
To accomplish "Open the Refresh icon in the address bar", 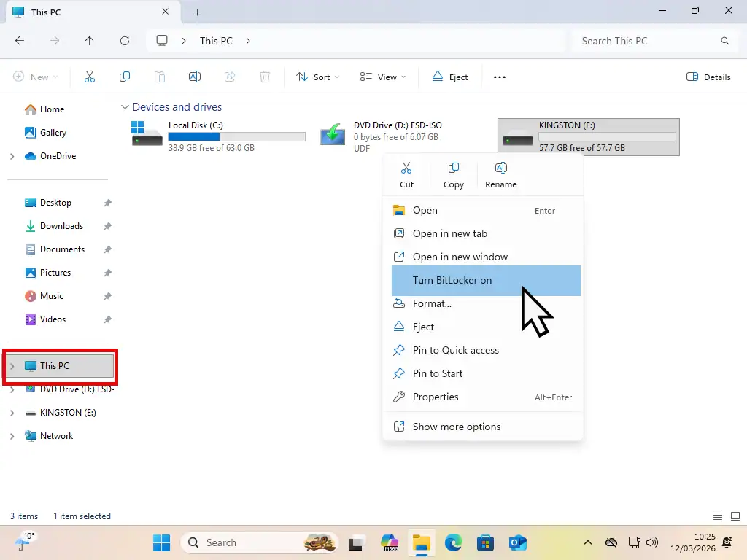I will (x=125, y=41).
